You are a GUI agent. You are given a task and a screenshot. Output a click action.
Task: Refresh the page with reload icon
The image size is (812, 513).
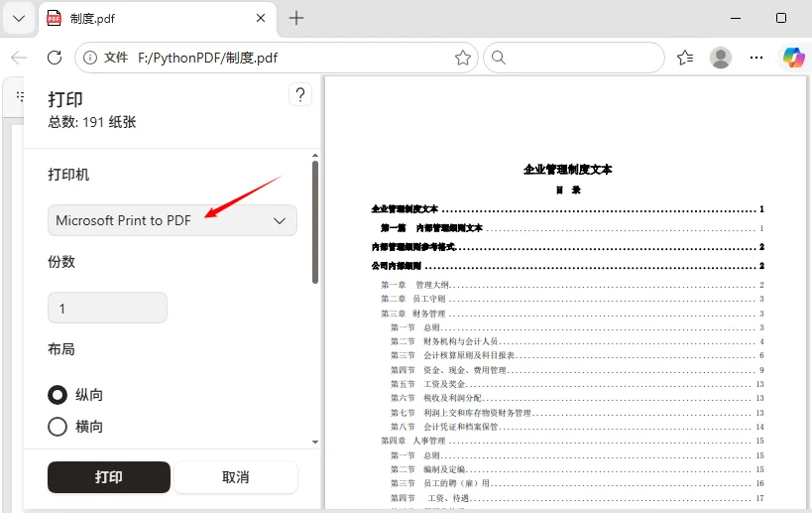(55, 58)
